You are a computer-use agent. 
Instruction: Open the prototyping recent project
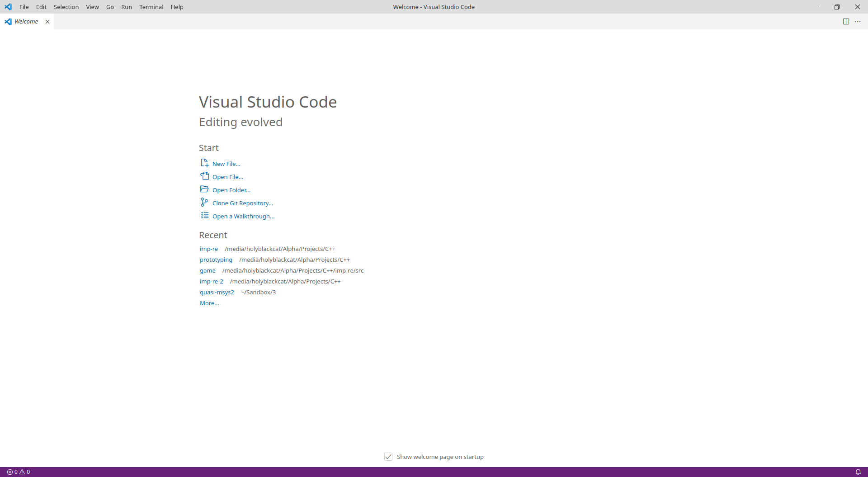tap(216, 260)
